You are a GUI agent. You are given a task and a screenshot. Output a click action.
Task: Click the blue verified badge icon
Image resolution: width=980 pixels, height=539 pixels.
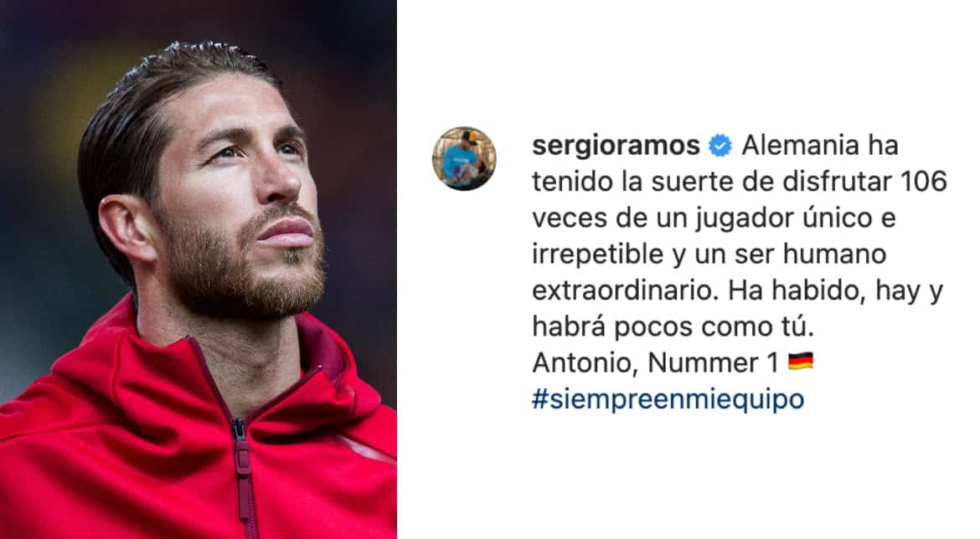click(720, 146)
